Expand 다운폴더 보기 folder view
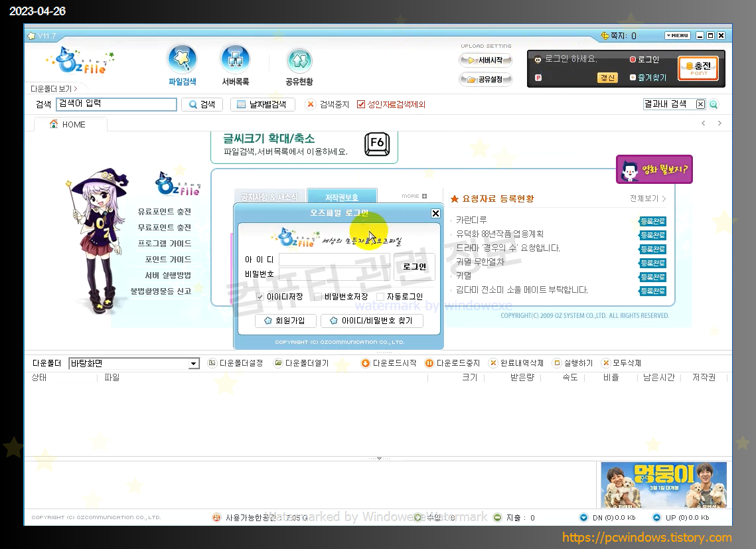 point(54,89)
